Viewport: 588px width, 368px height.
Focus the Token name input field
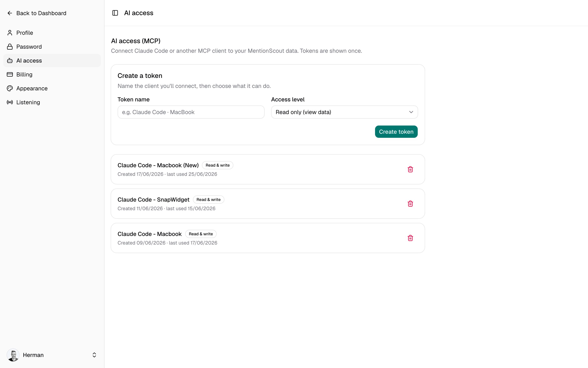pyautogui.click(x=191, y=112)
